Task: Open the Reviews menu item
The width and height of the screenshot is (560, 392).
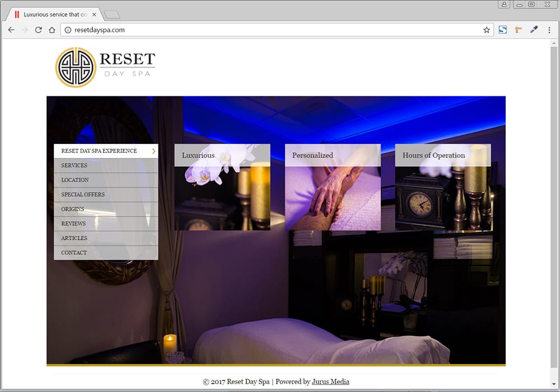Action: pos(106,224)
